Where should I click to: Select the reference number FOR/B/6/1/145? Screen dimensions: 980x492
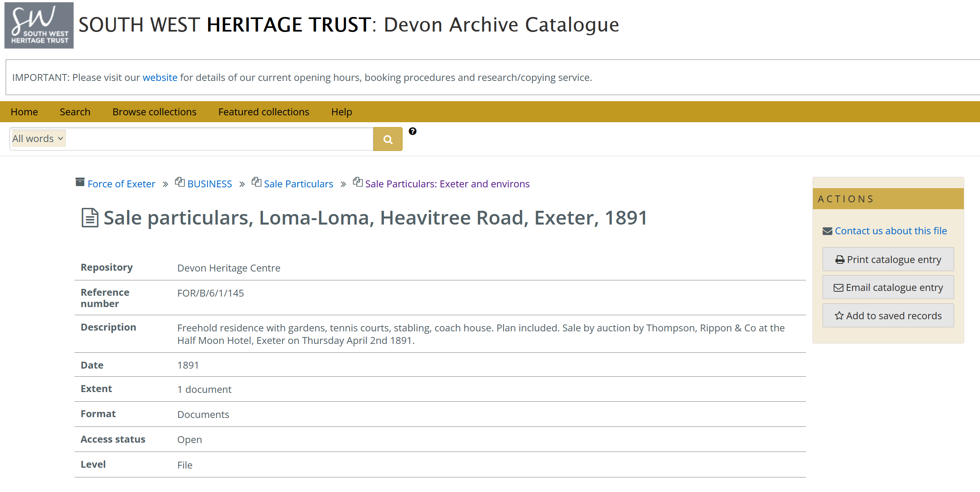(x=210, y=293)
